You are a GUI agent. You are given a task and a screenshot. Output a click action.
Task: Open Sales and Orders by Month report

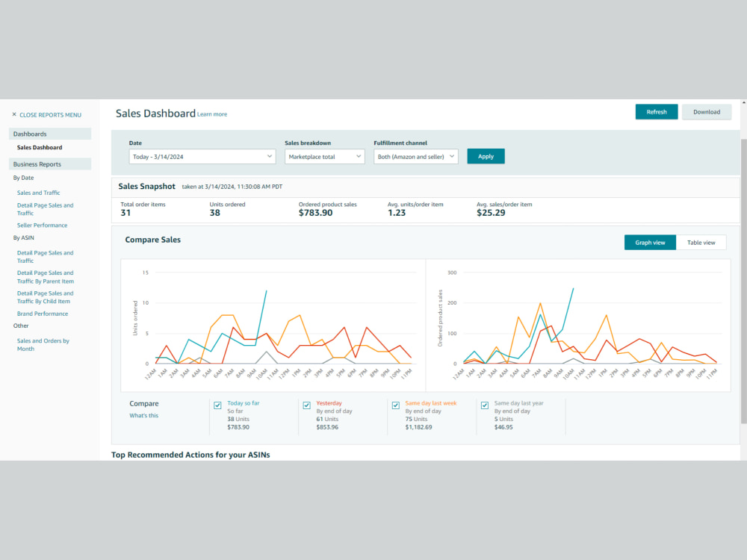coord(43,345)
